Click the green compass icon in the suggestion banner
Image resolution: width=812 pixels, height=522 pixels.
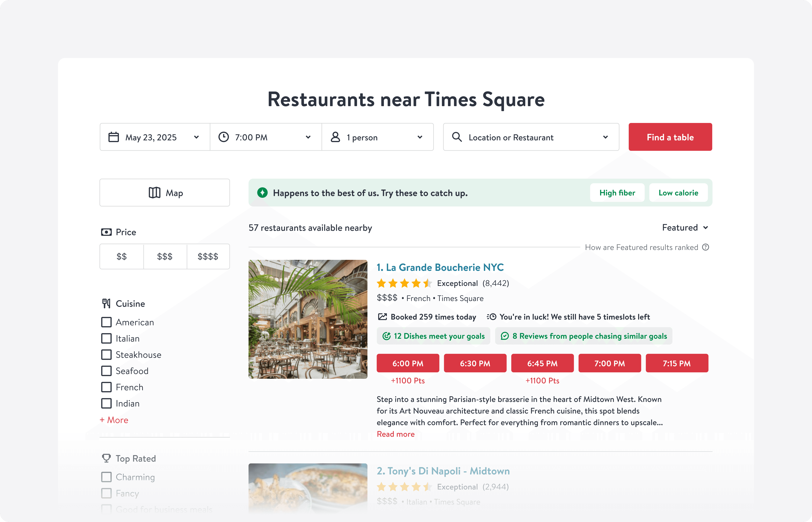point(262,193)
